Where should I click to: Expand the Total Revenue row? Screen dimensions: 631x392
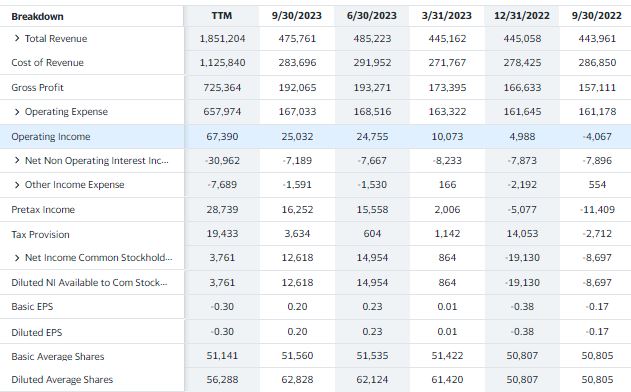point(16,38)
